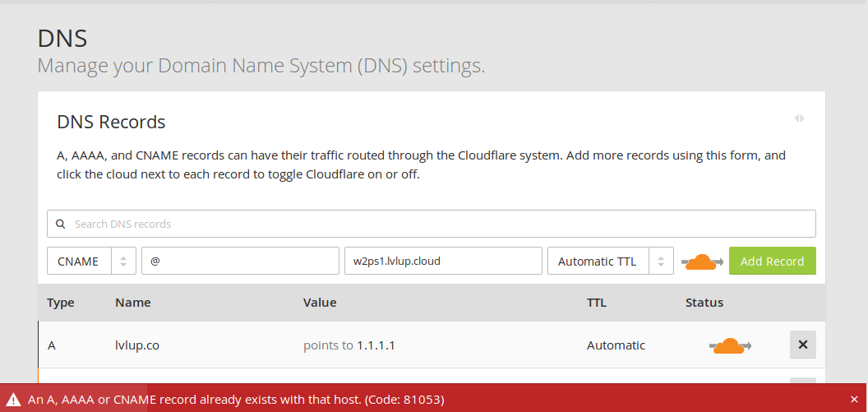The image size is (868, 412).
Task: Click the magnifier icon in the search box
Action: 60,224
